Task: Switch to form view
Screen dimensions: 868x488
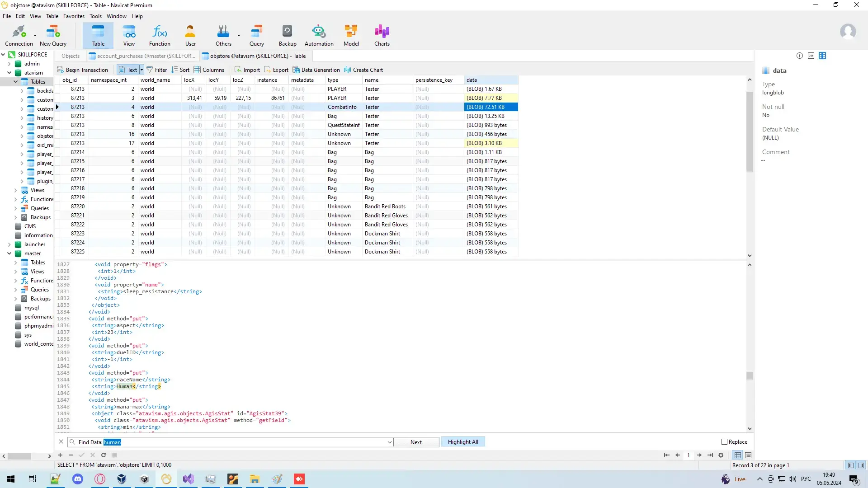Action: click(x=748, y=455)
